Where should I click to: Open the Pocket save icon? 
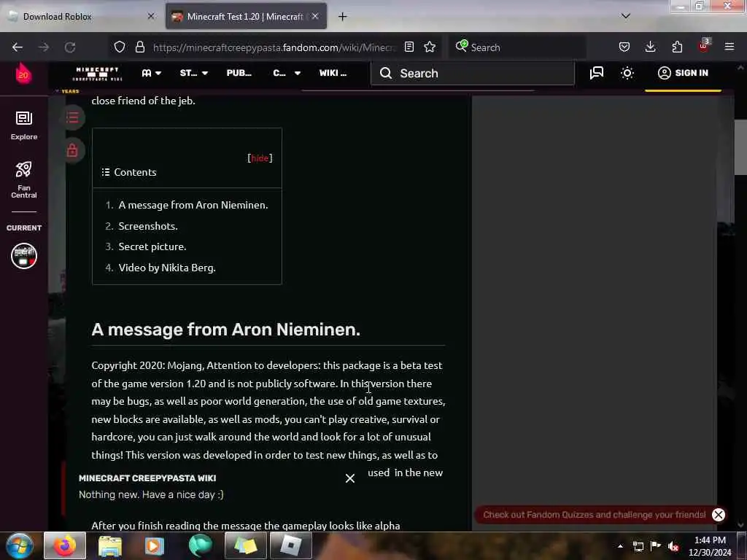[x=624, y=47]
